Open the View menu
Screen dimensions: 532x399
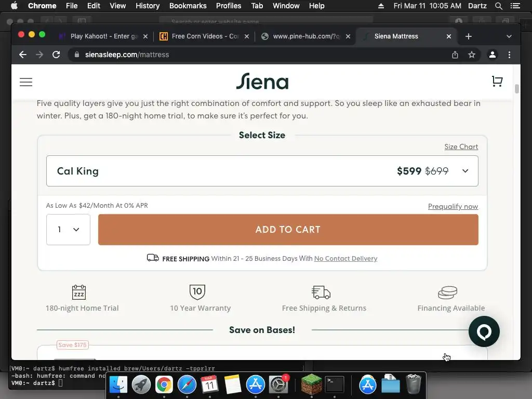[118, 6]
